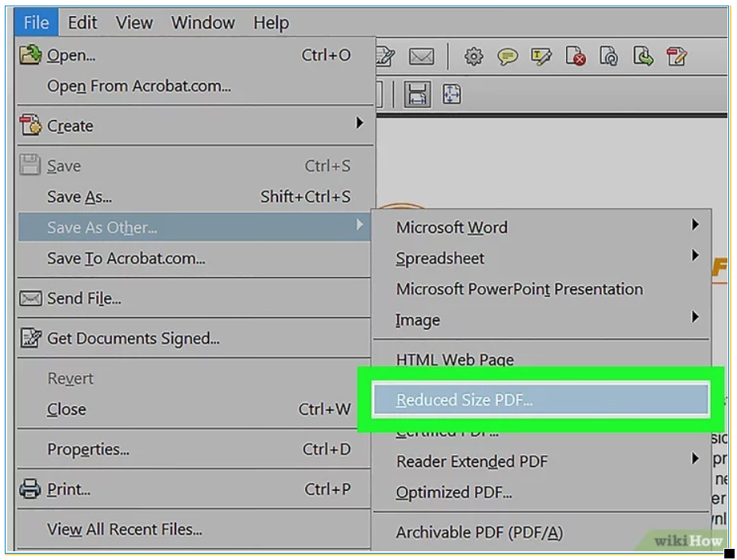Click the fit width toolbar icon

[x=418, y=95]
